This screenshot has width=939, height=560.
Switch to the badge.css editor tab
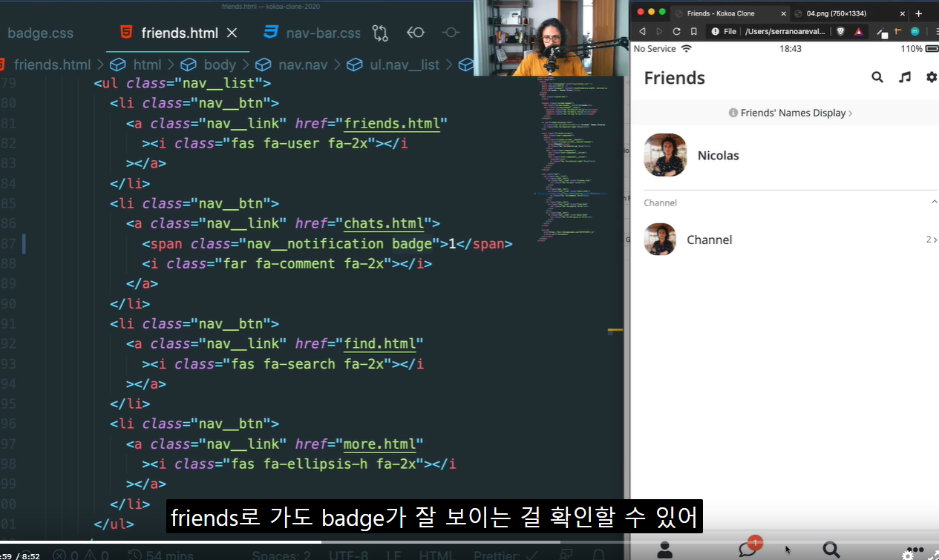40,33
